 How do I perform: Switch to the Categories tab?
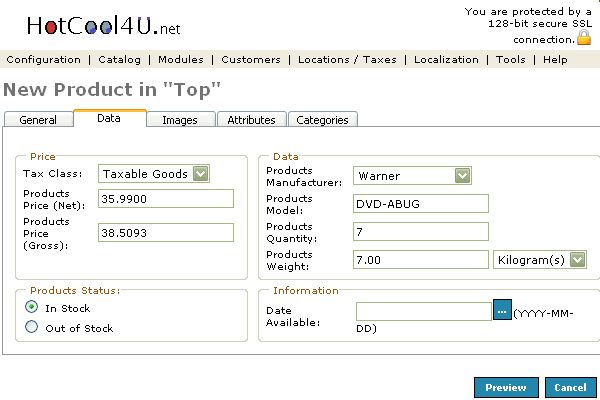click(x=323, y=120)
